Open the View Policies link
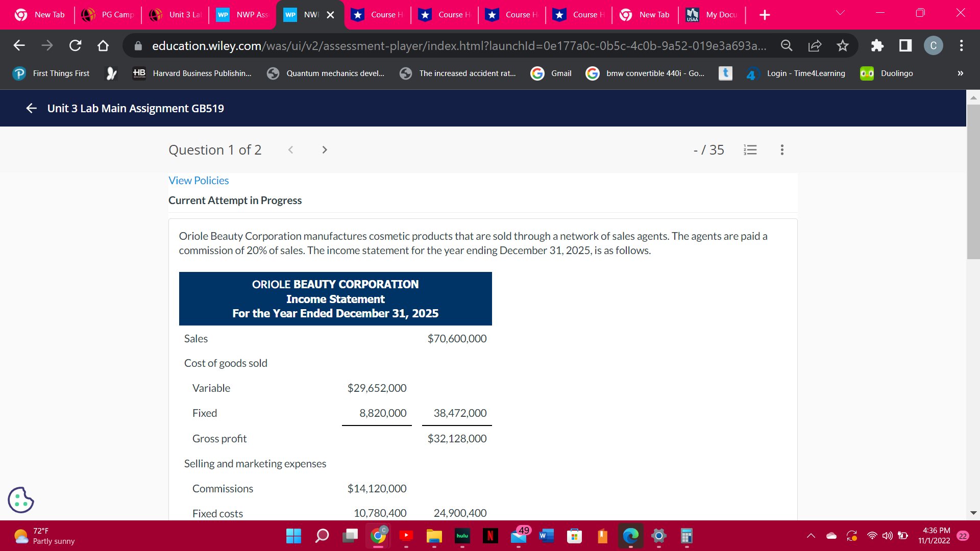Viewport: 980px width, 551px height. tap(199, 181)
